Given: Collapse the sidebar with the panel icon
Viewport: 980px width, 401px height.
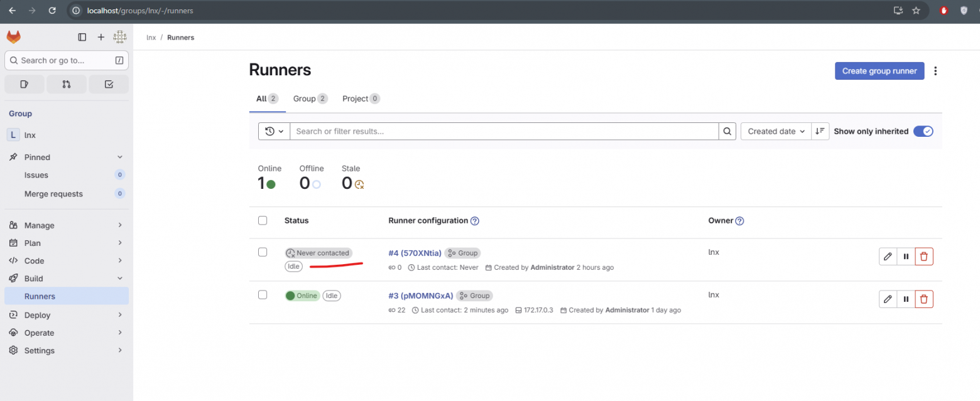Looking at the screenshot, I should pos(82,36).
